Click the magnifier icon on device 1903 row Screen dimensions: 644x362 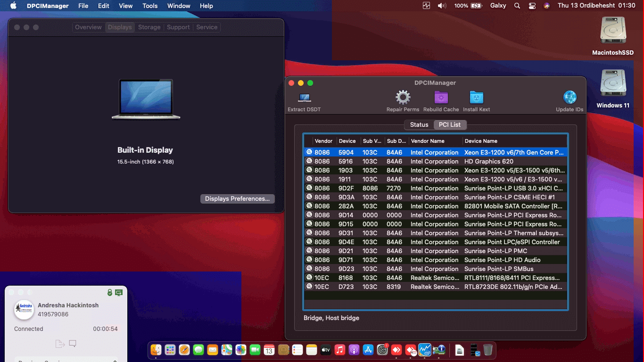pos(309,170)
